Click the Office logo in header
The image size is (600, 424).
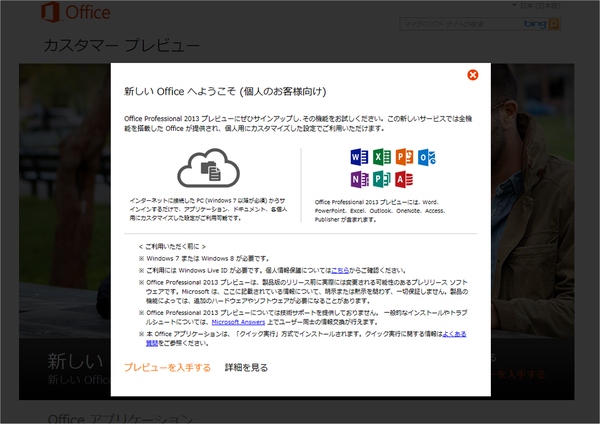pyautogui.click(x=76, y=12)
